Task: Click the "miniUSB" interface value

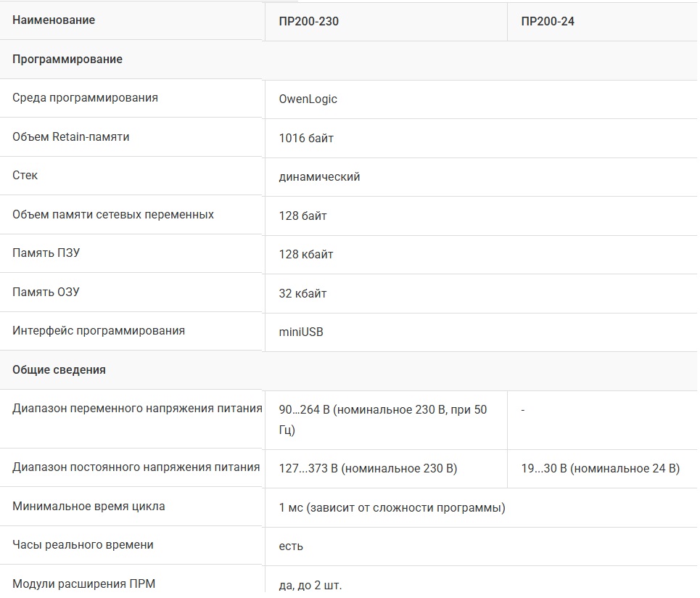Action: click(x=301, y=332)
